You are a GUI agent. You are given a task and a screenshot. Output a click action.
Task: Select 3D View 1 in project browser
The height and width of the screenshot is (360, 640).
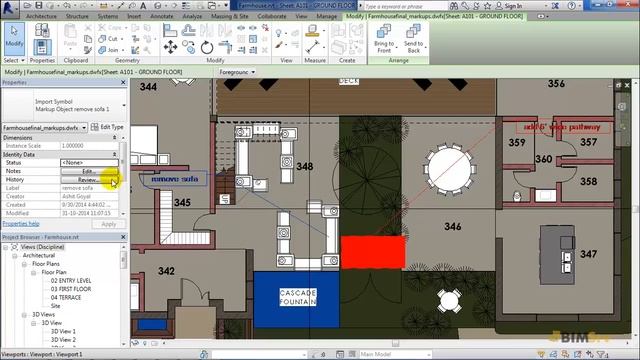(x=63, y=331)
